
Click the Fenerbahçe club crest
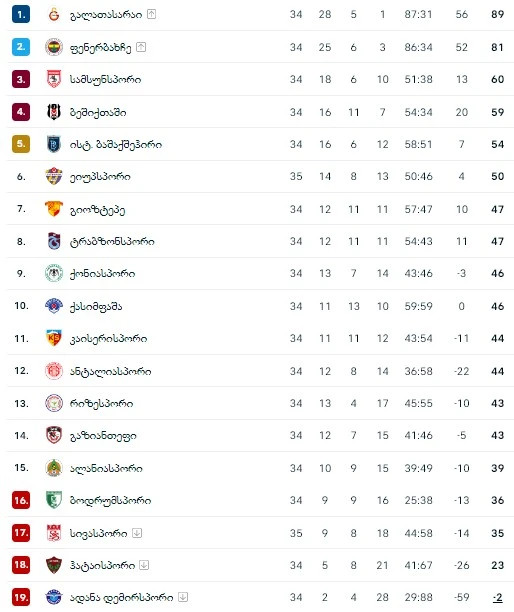[54, 47]
